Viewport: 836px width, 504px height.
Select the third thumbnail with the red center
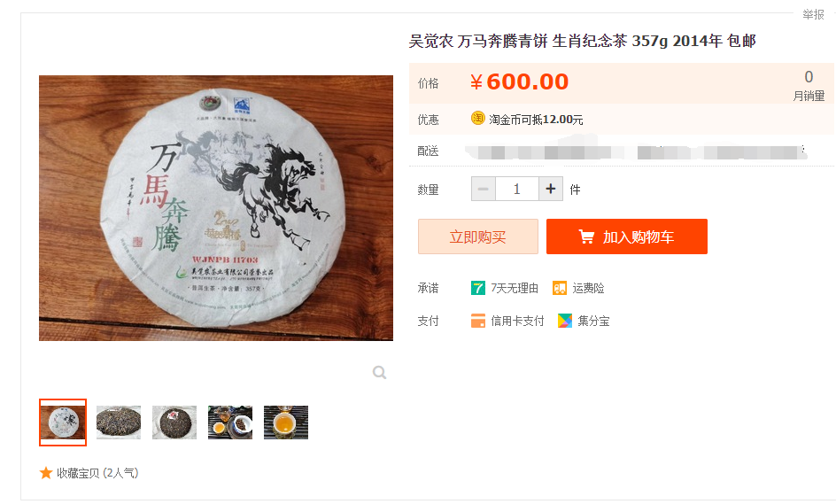coord(174,423)
